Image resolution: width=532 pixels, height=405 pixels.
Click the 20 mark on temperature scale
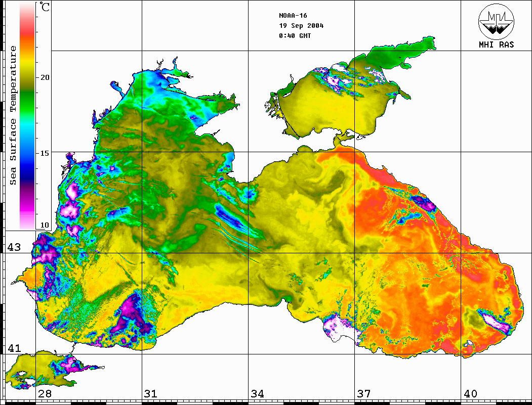(45, 77)
